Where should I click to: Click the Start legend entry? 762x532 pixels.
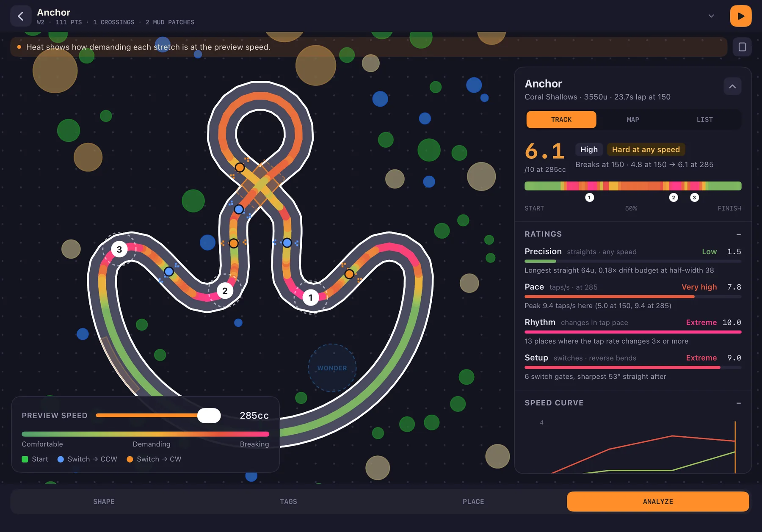(x=35, y=459)
